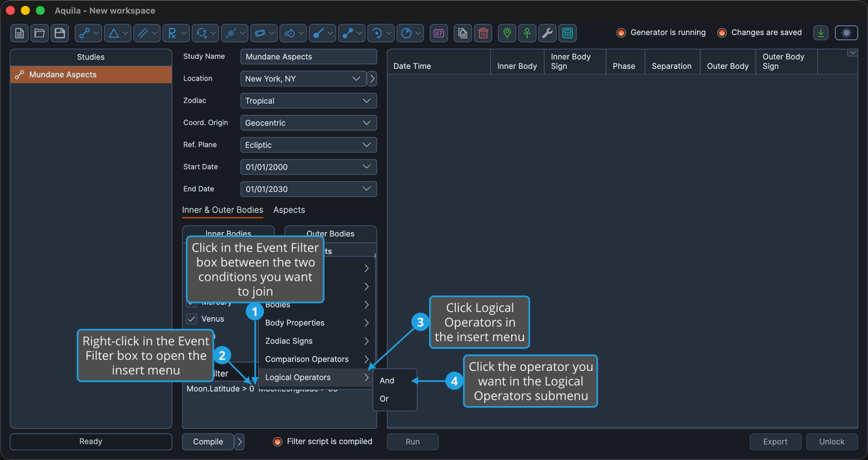Select the pie clock study icon
This screenshot has height=460, width=868.
tap(406, 33)
